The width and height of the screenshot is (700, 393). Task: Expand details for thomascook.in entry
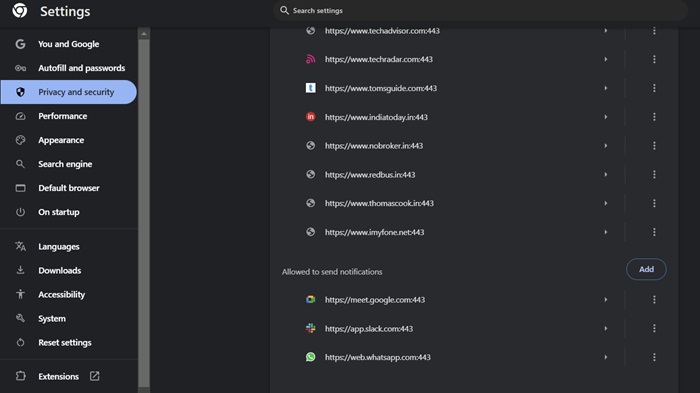coord(606,203)
